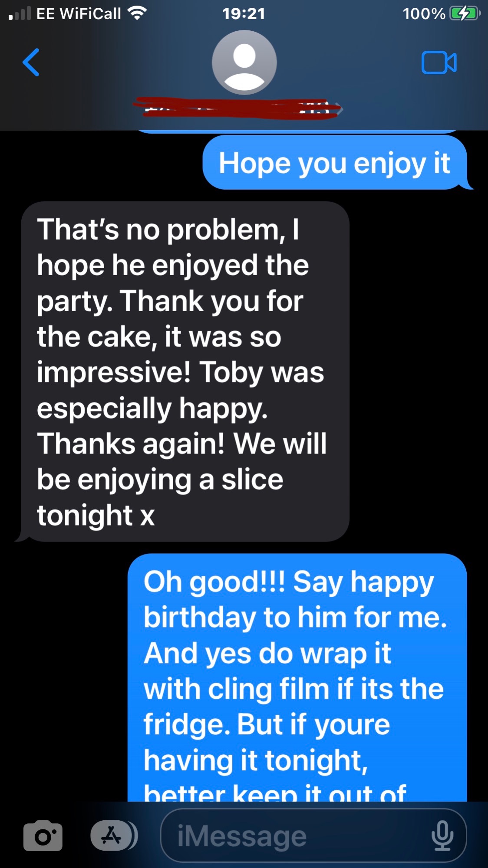Tap the Wi-Fi status icon
488x868 pixels.
[x=137, y=13]
